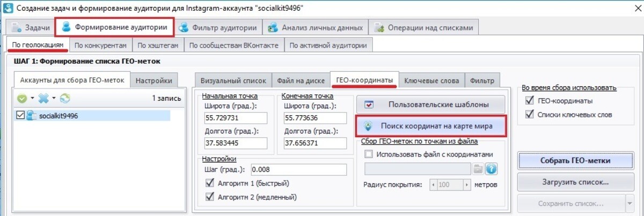644x216 pixels.
Task: Select the По геолокациям sub-tab
Action: 37,45
